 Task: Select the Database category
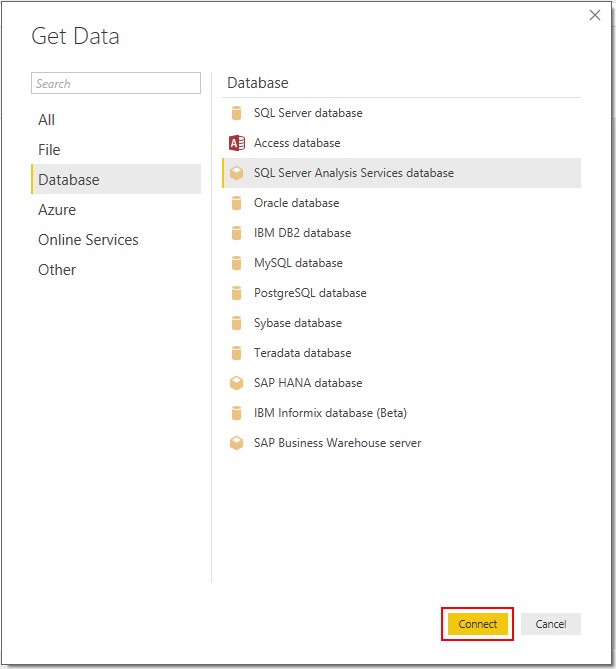[116, 179]
